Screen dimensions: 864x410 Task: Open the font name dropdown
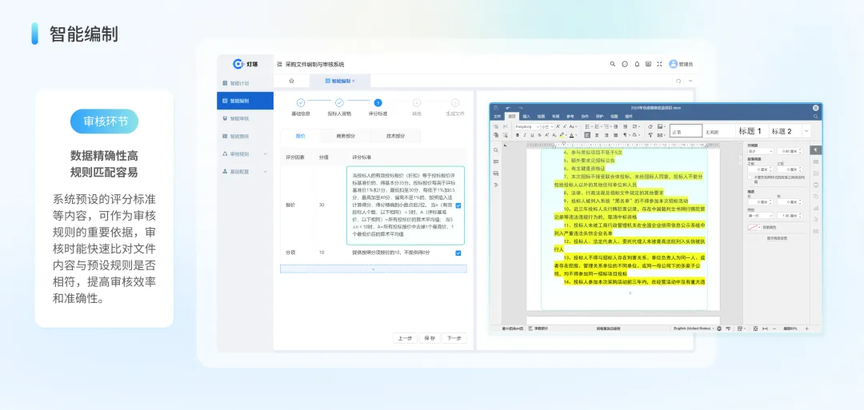click(527, 126)
